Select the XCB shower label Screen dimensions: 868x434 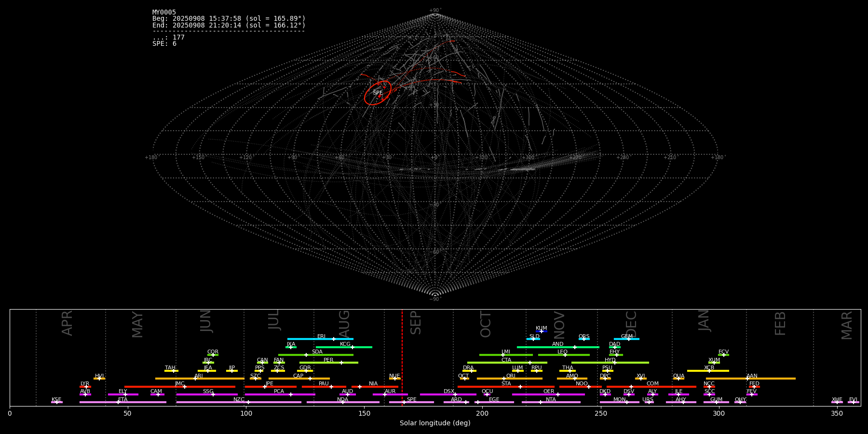[x=709, y=368]
